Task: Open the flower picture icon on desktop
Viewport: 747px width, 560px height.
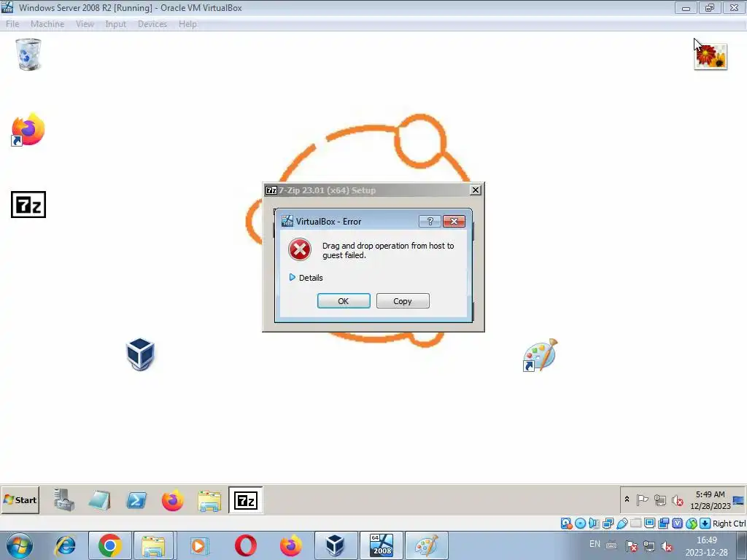Action: click(x=711, y=57)
